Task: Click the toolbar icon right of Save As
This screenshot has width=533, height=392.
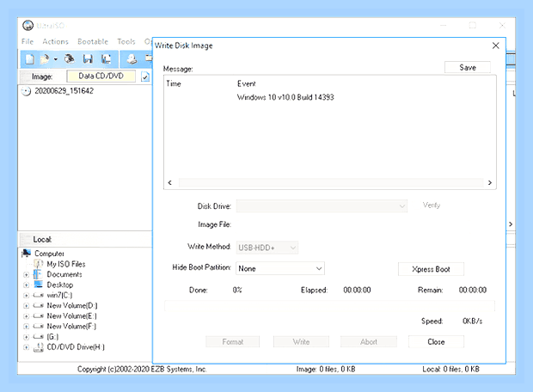Action: (x=132, y=59)
